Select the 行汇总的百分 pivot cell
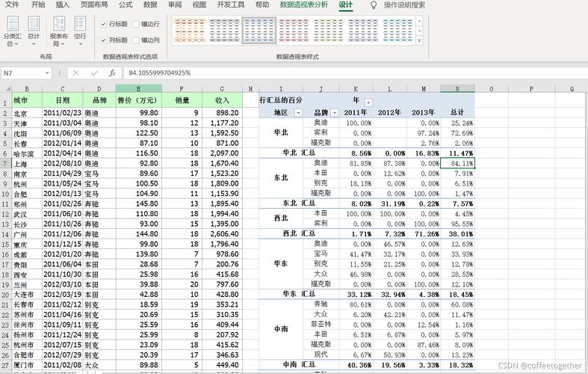Screen dimensions: 588x374 [281, 100]
